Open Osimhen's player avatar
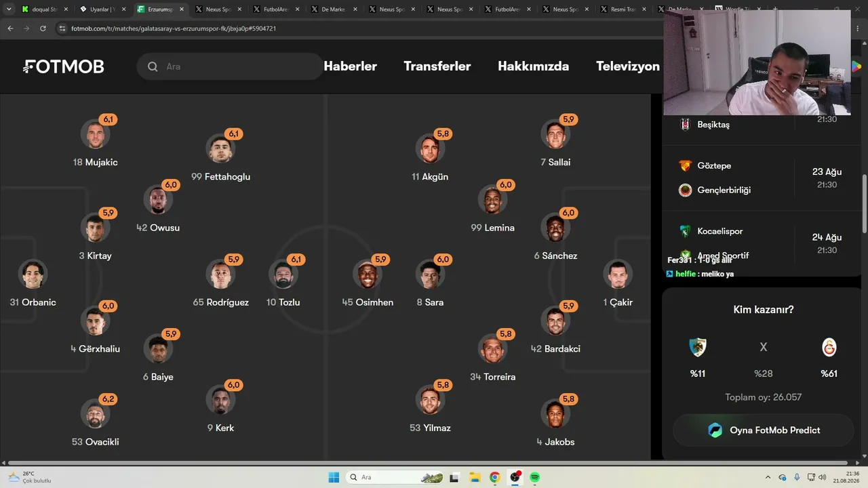 [x=368, y=274]
